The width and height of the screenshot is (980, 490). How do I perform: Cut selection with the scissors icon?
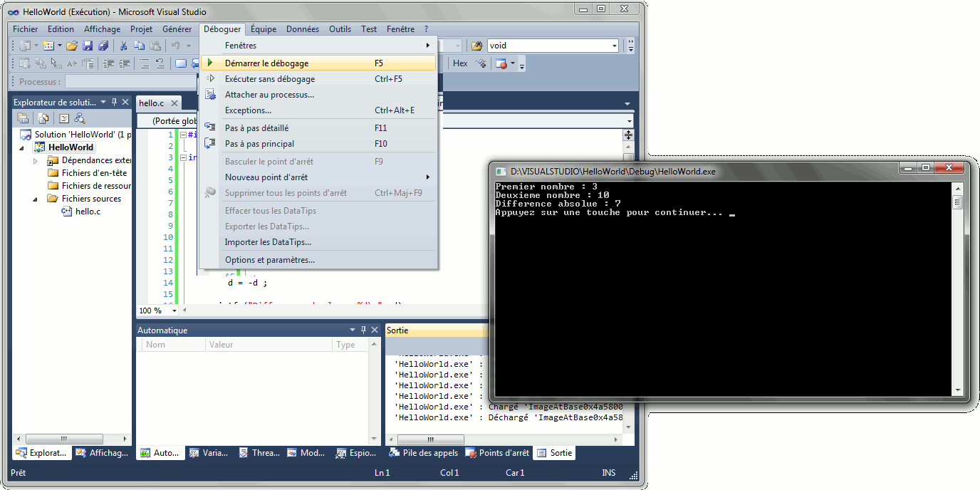[123, 46]
